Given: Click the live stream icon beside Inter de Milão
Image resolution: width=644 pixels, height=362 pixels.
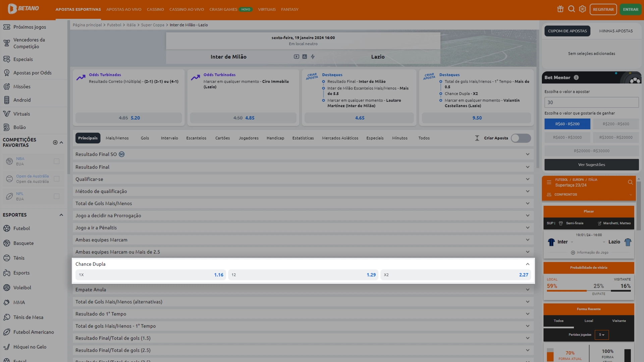Looking at the screenshot, I should tap(296, 57).
